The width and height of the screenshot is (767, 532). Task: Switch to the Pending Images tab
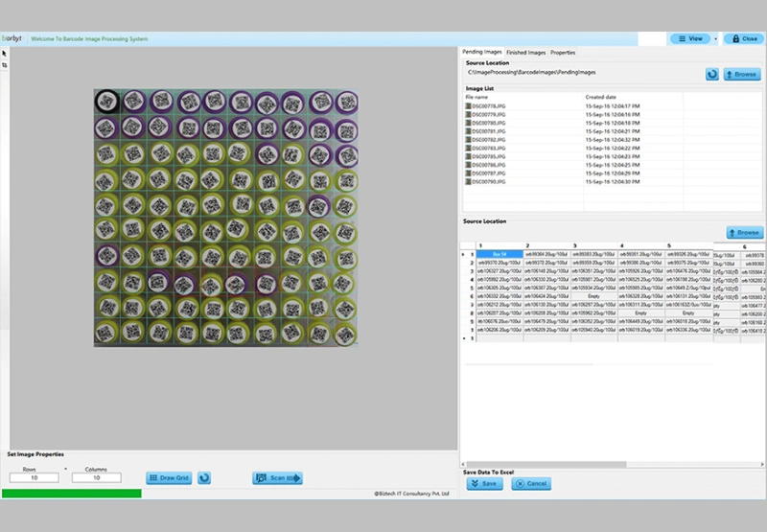coord(482,52)
